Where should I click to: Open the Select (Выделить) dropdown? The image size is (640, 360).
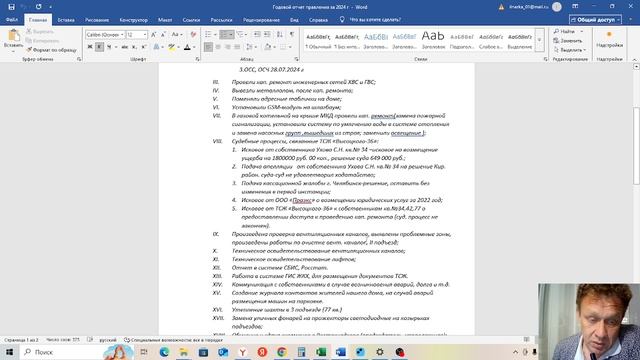[x=570, y=50]
